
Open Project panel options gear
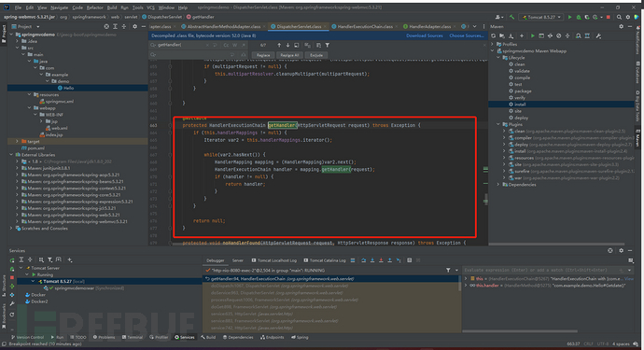(134, 26)
